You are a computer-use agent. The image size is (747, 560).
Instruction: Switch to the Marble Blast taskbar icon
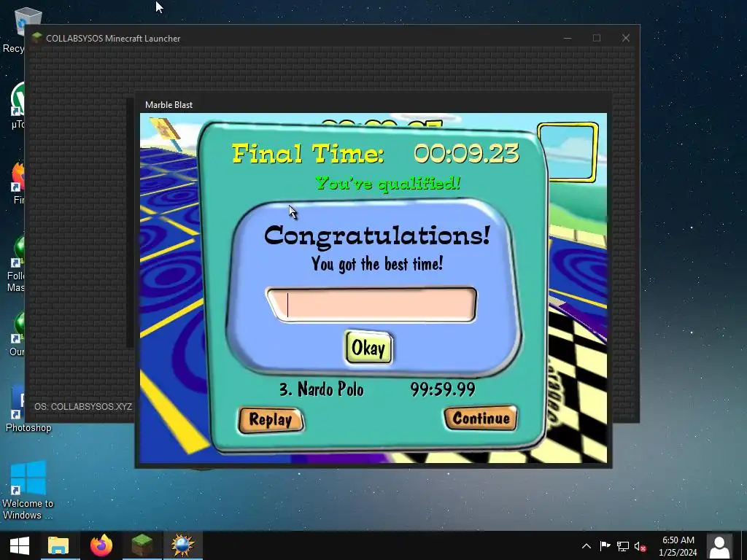pyautogui.click(x=183, y=545)
